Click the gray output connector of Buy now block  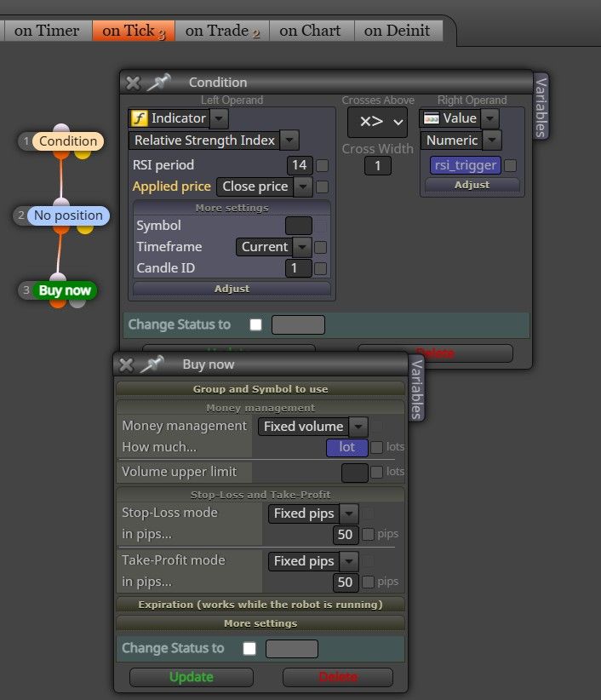point(77,303)
